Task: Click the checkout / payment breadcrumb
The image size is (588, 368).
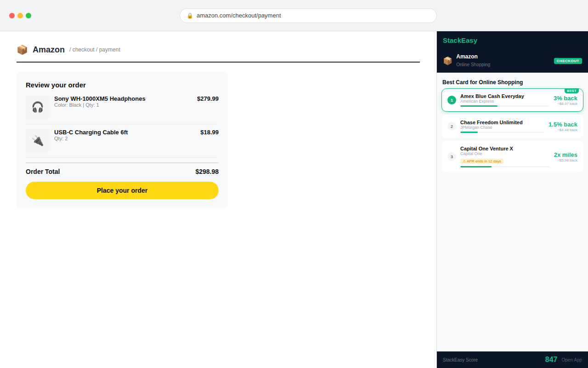Action: click(95, 50)
